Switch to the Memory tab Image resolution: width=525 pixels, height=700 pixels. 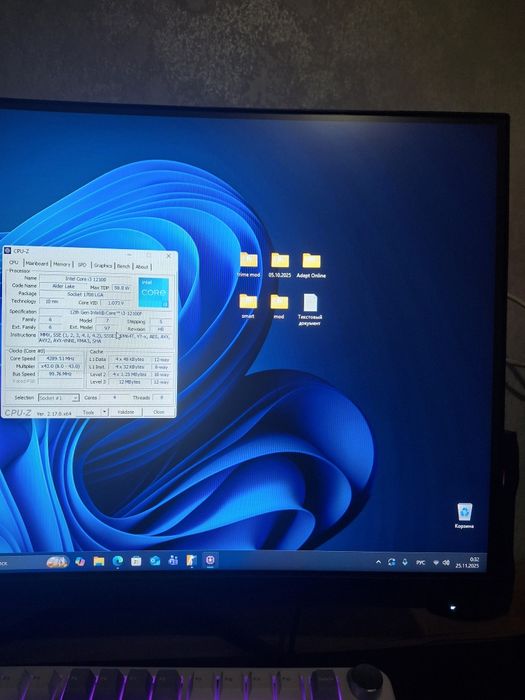[62, 264]
